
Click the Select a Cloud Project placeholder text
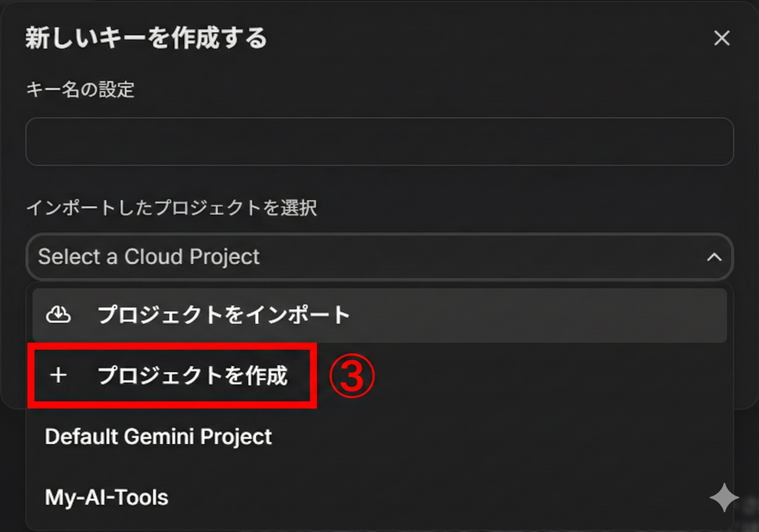click(x=148, y=257)
